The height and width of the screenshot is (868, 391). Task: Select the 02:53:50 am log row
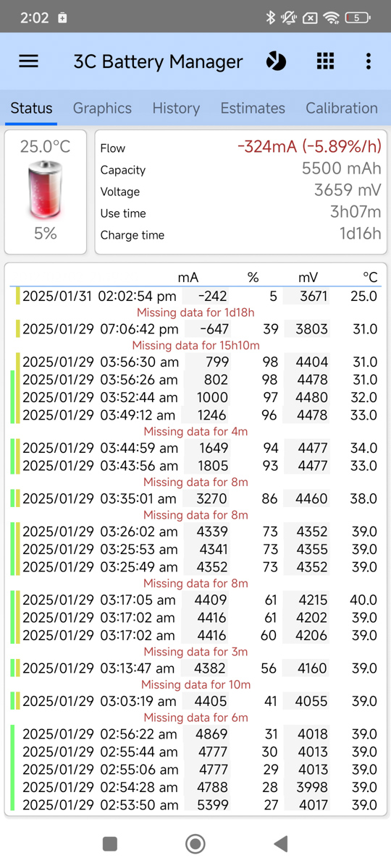coord(195,805)
